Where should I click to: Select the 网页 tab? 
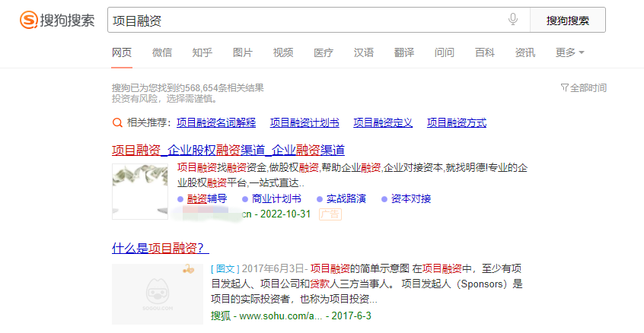pyautogui.click(x=122, y=52)
